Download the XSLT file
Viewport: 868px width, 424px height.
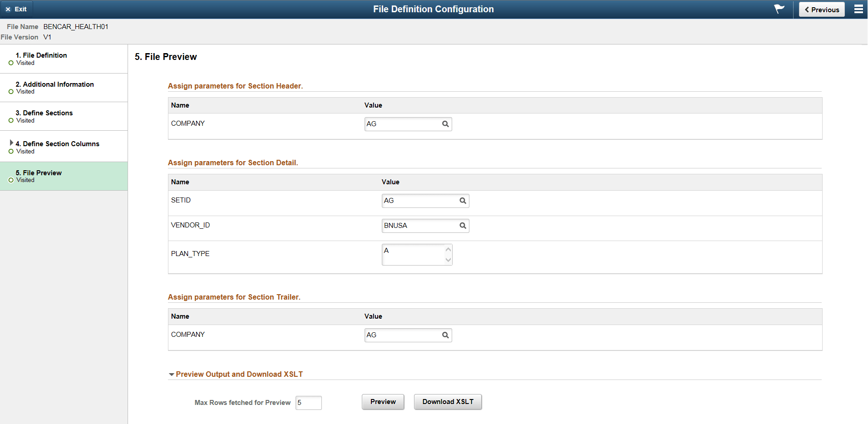tap(447, 402)
